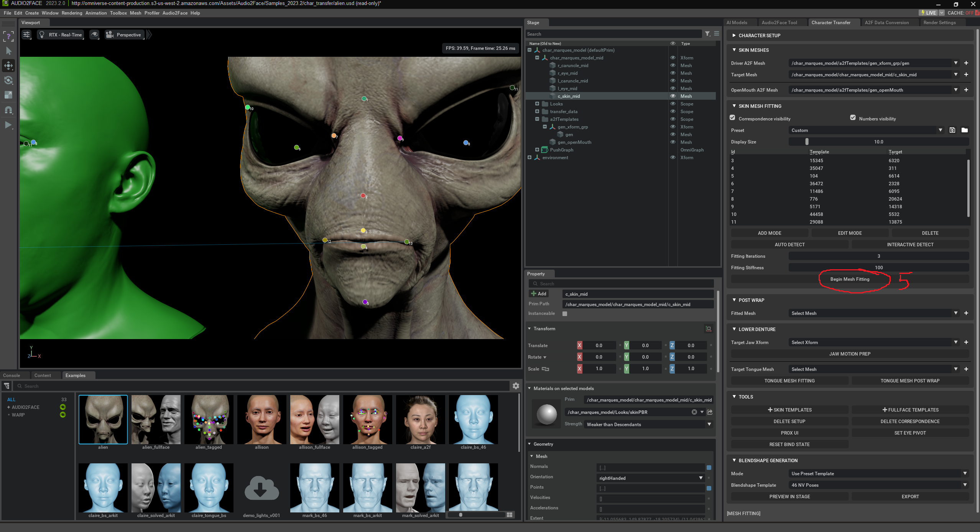The height and width of the screenshot is (532, 980).
Task: Switch to the A2F Data Conversion tab
Action: 886,23
